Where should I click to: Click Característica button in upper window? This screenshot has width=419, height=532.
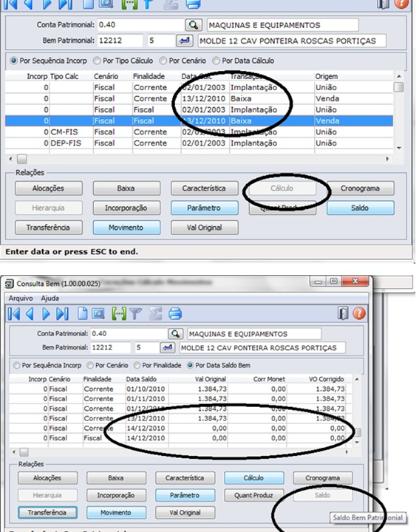(205, 188)
